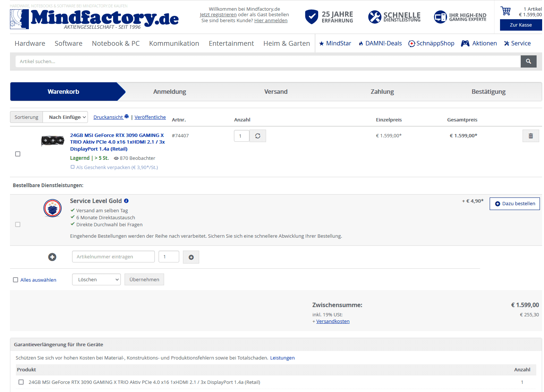The height and width of the screenshot is (392, 544).
Task: Open the Software menu
Action: [68, 44]
